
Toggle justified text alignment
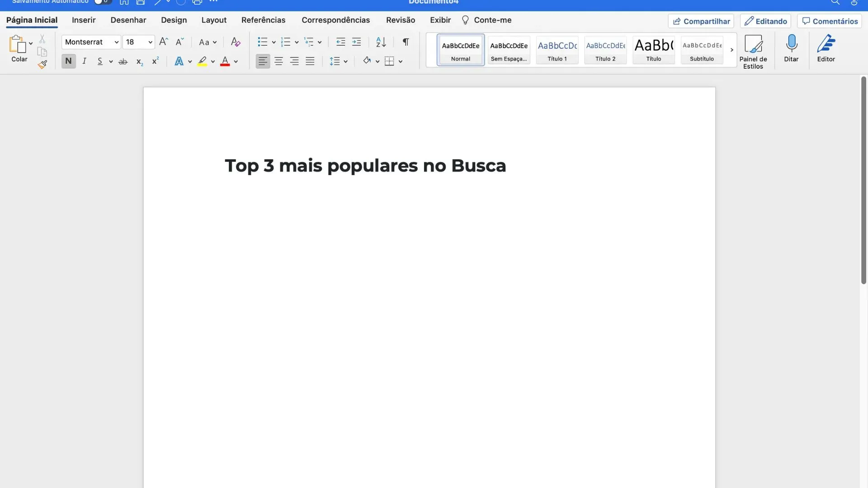coord(310,61)
